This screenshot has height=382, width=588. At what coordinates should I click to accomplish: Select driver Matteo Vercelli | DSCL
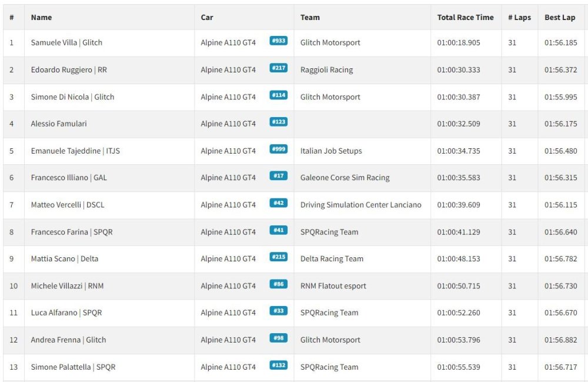(68, 205)
